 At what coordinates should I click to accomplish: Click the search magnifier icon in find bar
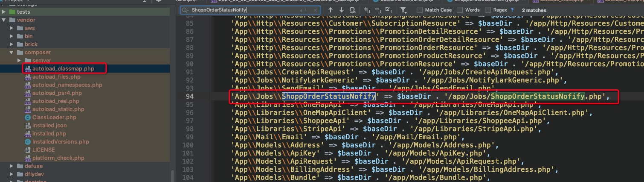(185, 10)
